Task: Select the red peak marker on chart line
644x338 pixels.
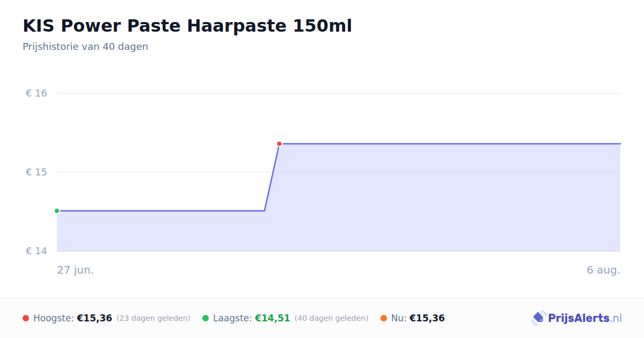Action: (279, 144)
